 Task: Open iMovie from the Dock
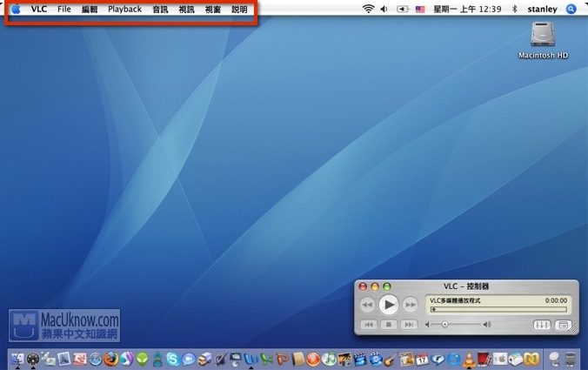pyautogui.click(x=359, y=360)
